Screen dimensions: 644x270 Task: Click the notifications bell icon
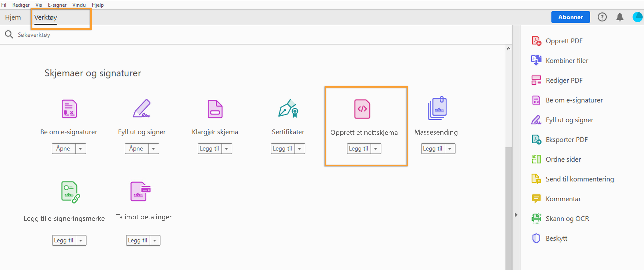click(x=620, y=17)
